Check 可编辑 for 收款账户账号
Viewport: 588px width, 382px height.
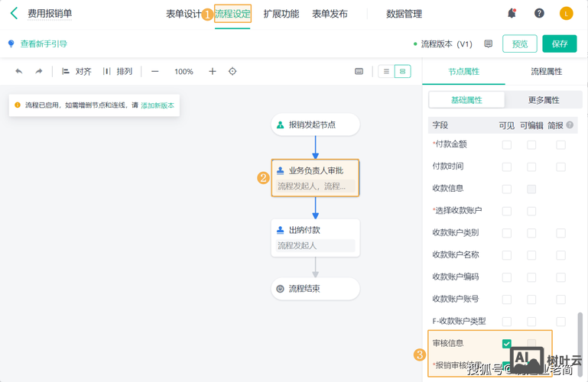(x=531, y=299)
